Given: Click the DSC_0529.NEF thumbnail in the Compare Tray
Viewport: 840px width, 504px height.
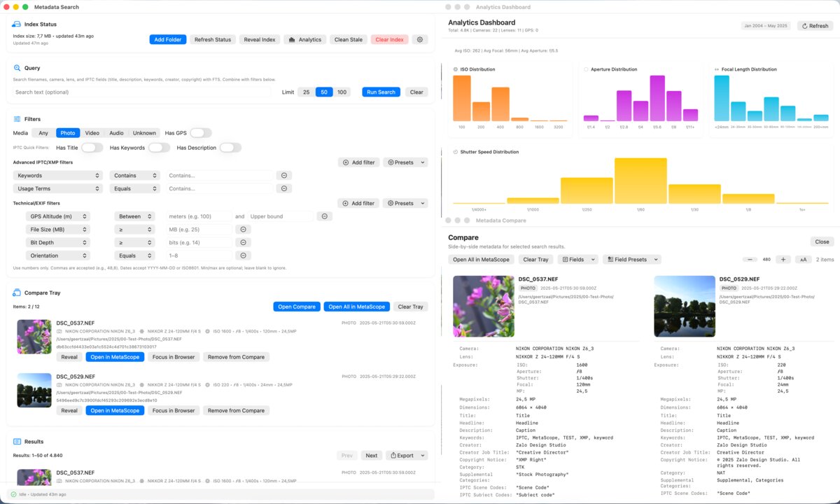Looking at the screenshot, I should pyautogui.click(x=34, y=390).
